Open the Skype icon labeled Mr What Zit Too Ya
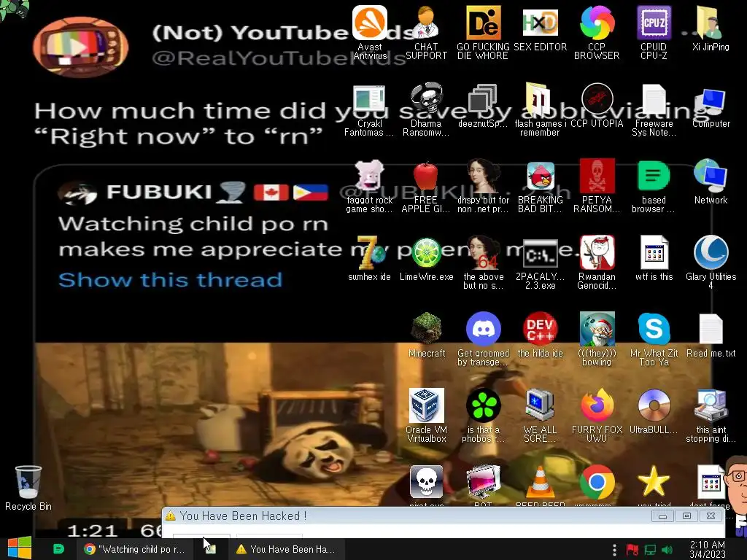The height and width of the screenshot is (560, 747). [x=654, y=340]
